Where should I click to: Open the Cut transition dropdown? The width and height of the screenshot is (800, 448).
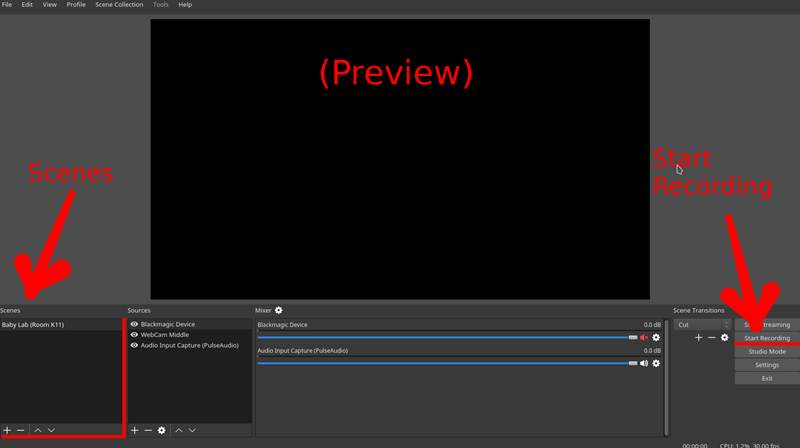tap(702, 325)
